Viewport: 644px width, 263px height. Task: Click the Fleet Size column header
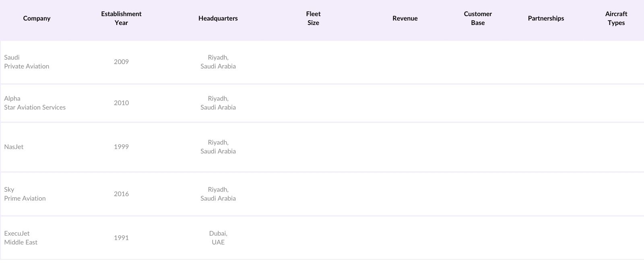click(313, 18)
